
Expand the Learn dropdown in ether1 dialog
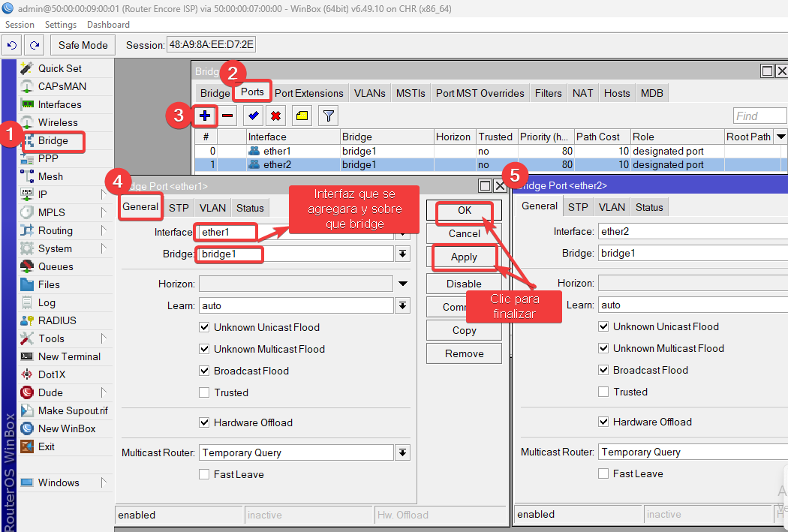403,305
